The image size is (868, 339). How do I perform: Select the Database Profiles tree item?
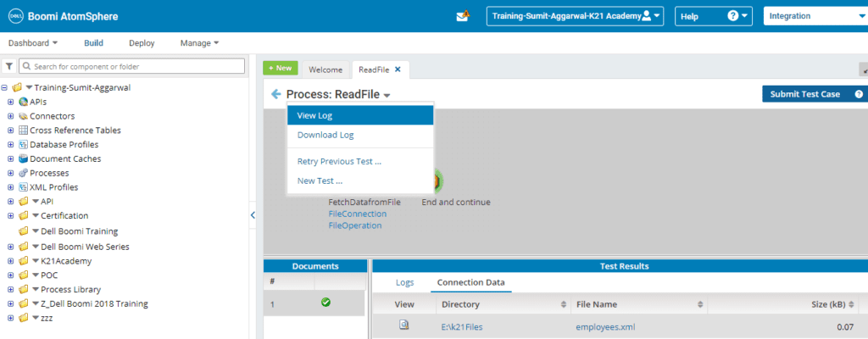tap(64, 145)
